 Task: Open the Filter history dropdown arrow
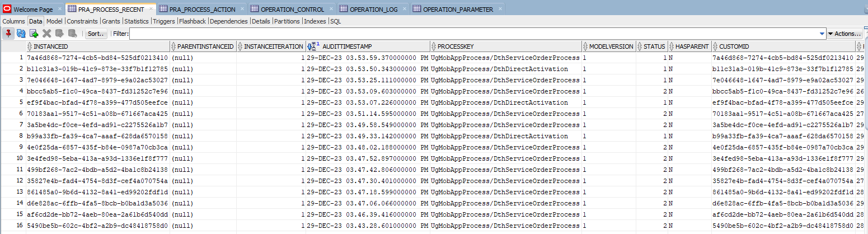pos(822,34)
